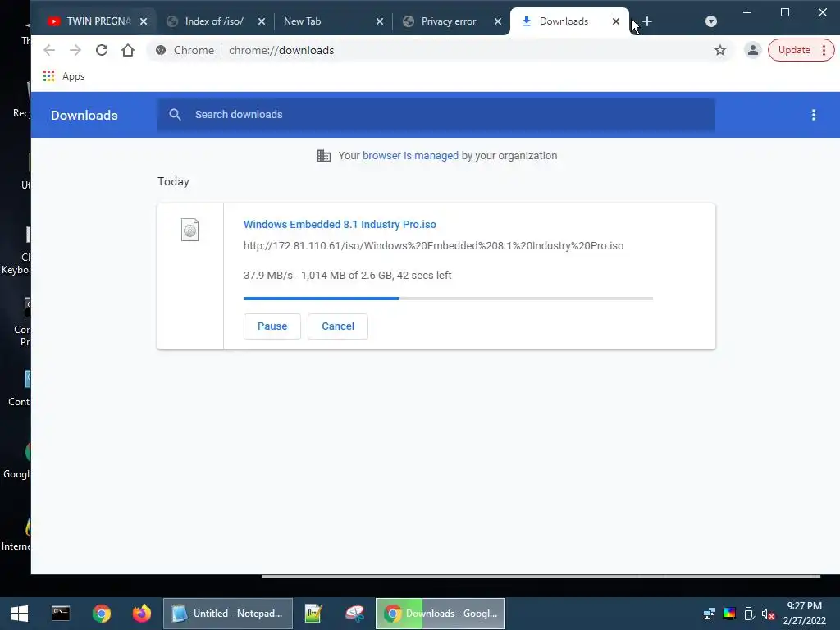Open Command Prompt from taskbar
Image resolution: width=840 pixels, height=630 pixels.
(61, 614)
